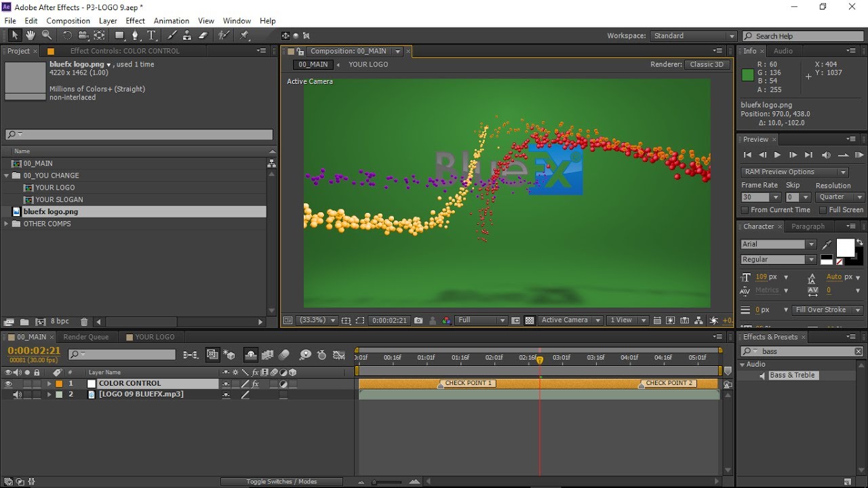Take a snapshot with the camera icon
This screenshot has height=488, width=868.
[x=418, y=320]
